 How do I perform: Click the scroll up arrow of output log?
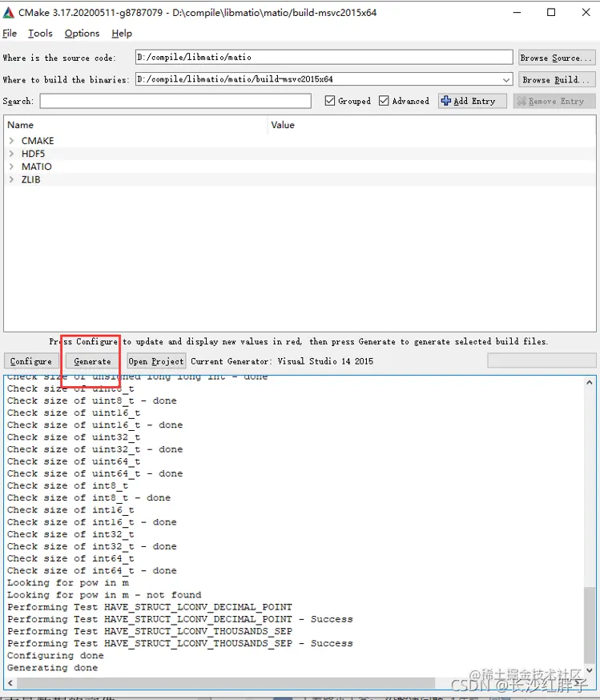coord(590,382)
